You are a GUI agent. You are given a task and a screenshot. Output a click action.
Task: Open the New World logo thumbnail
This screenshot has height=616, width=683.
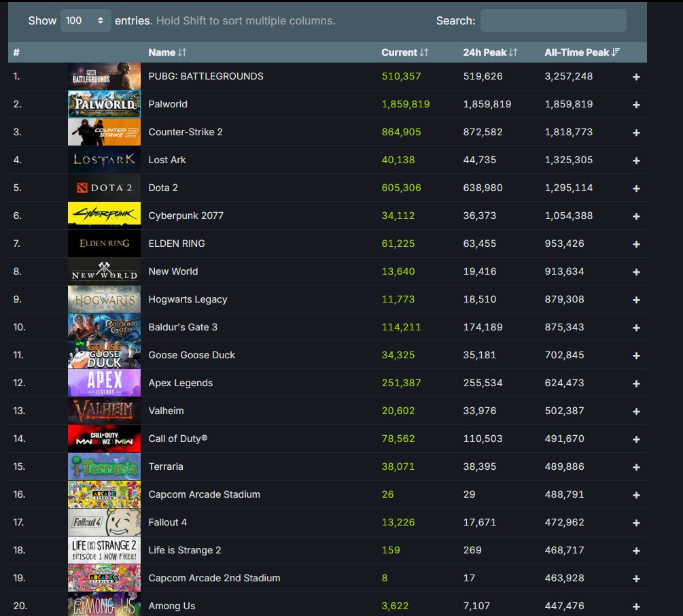tap(104, 271)
